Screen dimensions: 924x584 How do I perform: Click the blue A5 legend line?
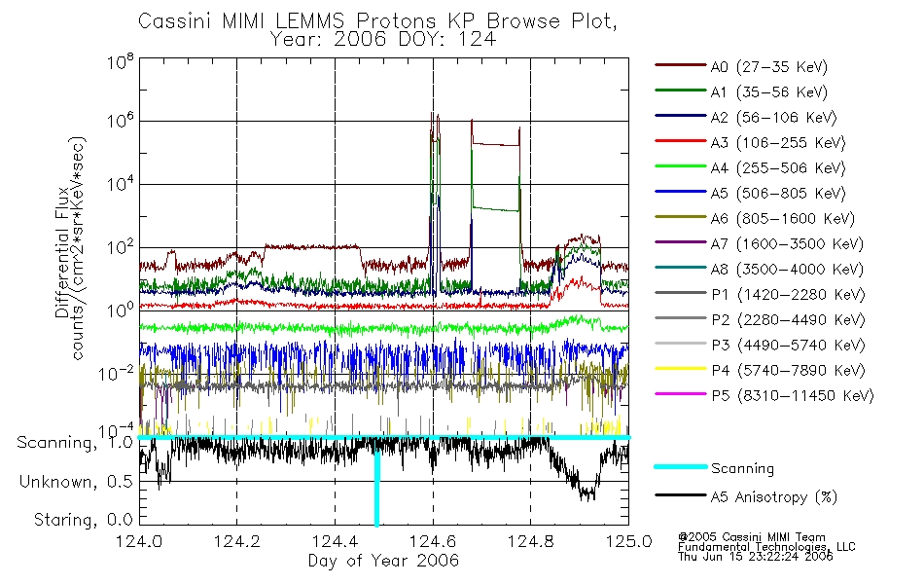681,192
